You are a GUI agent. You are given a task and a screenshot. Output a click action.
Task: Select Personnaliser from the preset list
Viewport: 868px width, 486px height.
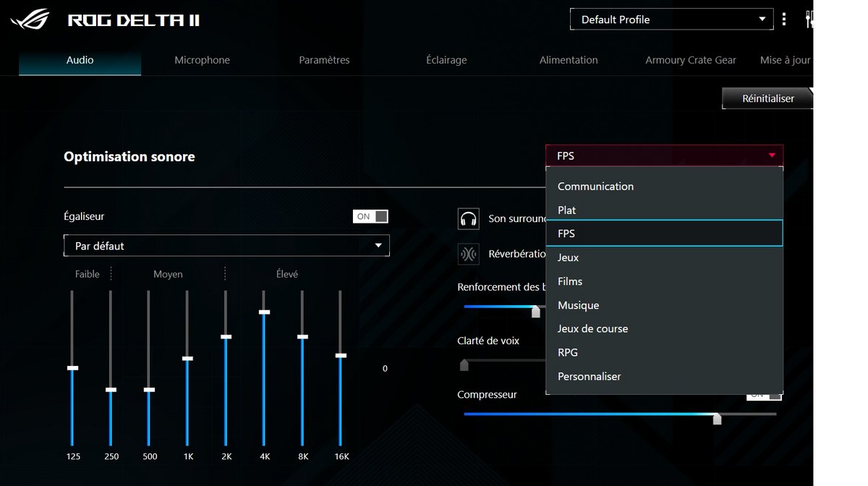coord(664,376)
